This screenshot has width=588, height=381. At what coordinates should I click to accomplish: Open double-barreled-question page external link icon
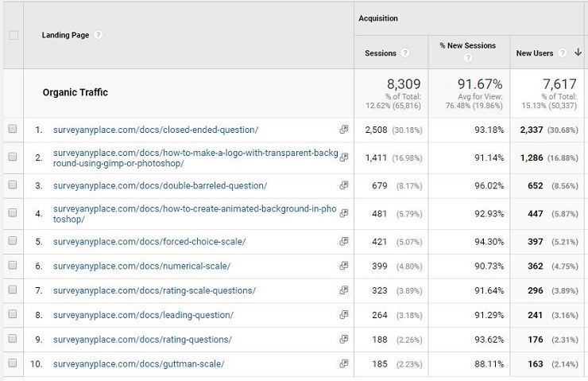tap(343, 185)
